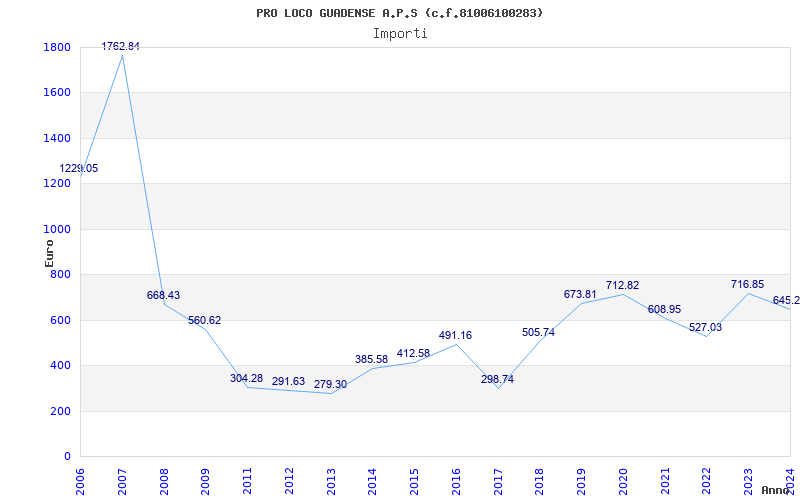Click the 412.58 value label
Screen dimensions: 800x500
(413, 353)
